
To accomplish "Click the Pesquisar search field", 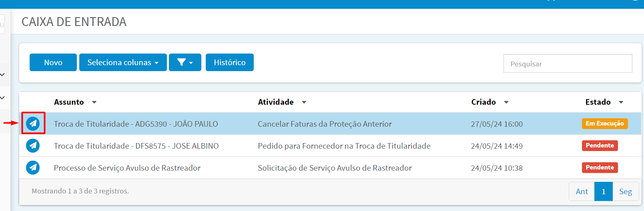I will (568, 64).
